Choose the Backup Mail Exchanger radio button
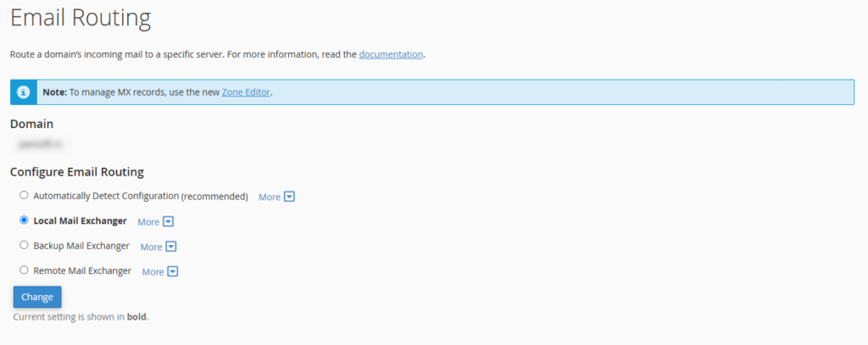The width and height of the screenshot is (868, 345). click(24, 245)
